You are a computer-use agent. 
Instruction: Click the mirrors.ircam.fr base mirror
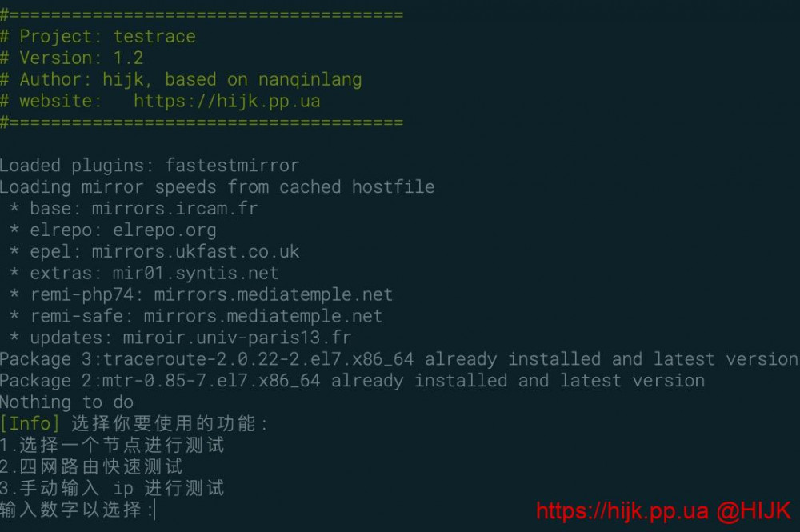click(x=174, y=209)
